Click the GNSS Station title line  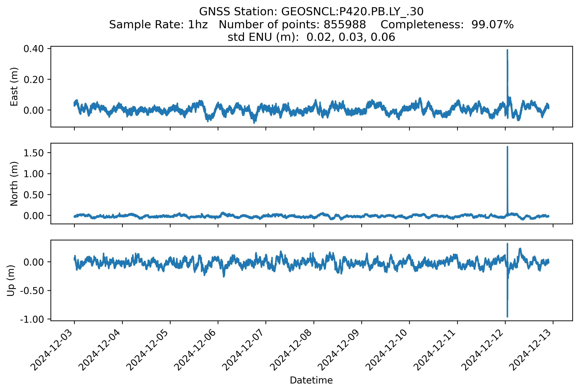311,11
